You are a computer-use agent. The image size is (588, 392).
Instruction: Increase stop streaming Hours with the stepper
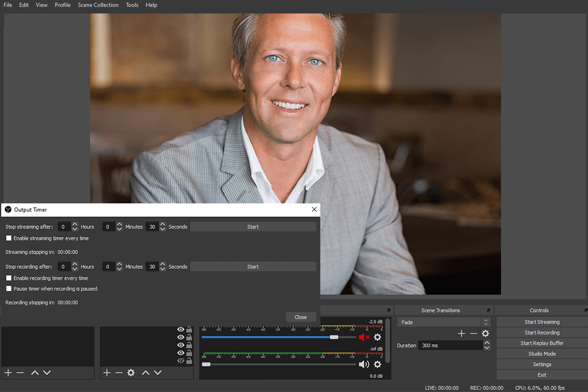pos(74,224)
